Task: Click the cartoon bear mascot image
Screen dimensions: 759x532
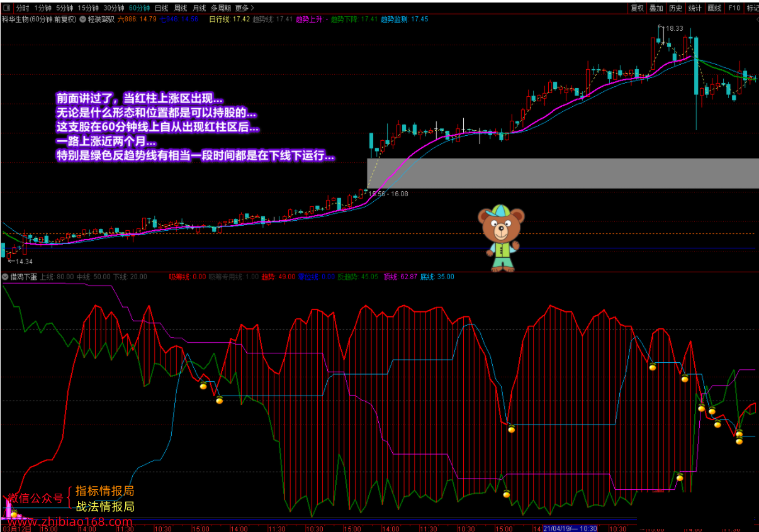Action: tap(501, 238)
